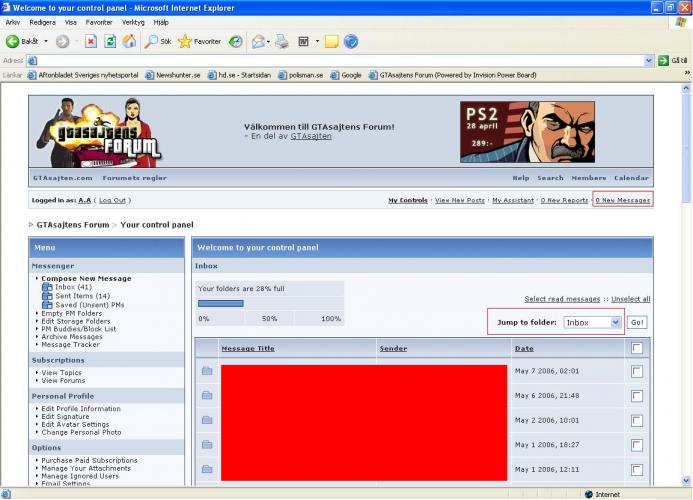
Task: Open the Jump to folder Inbox dropdown
Action: [x=592, y=323]
